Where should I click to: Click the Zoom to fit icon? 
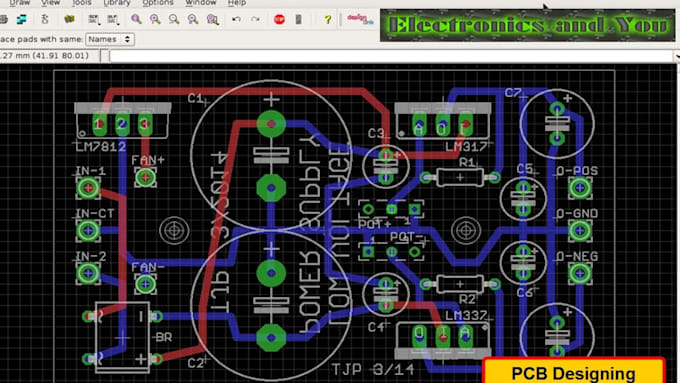tap(136, 19)
